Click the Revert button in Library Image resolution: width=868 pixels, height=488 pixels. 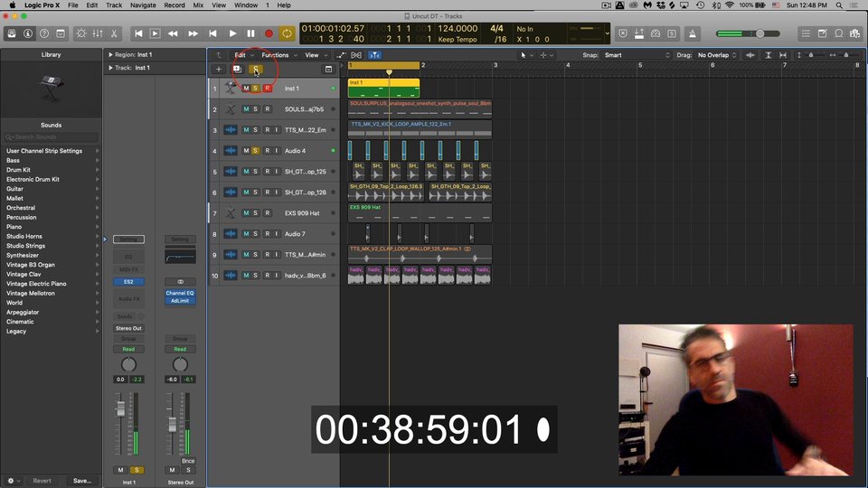tap(42, 481)
